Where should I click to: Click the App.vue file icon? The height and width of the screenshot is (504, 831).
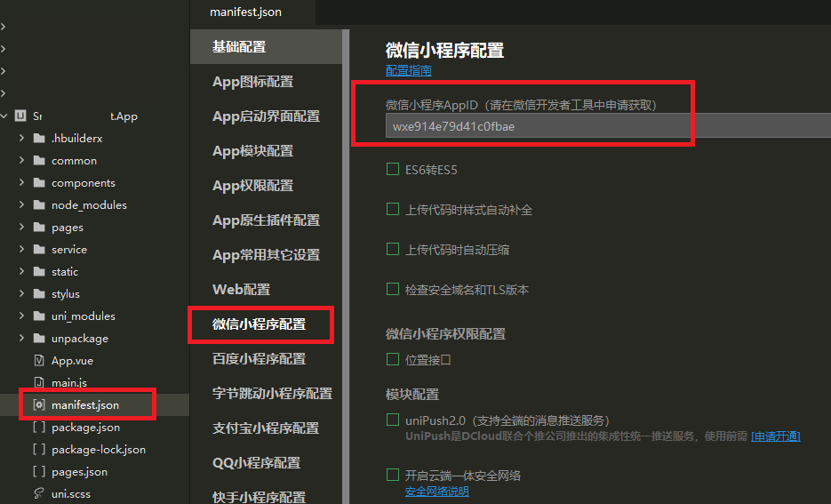click(x=38, y=360)
